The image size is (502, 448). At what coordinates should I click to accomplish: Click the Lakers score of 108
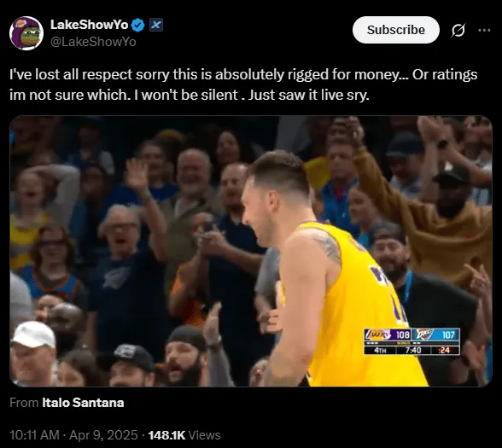(403, 335)
